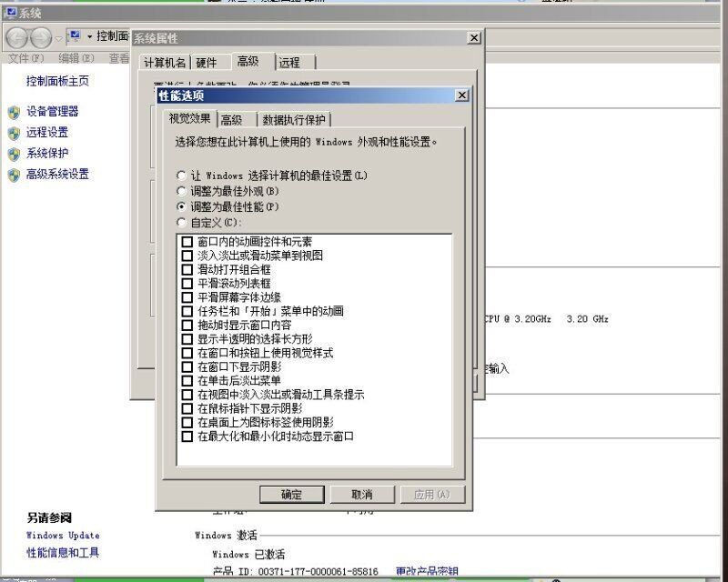Enable 在窗口下显示阴影 checkbox
This screenshot has height=582, width=728.
pos(187,366)
